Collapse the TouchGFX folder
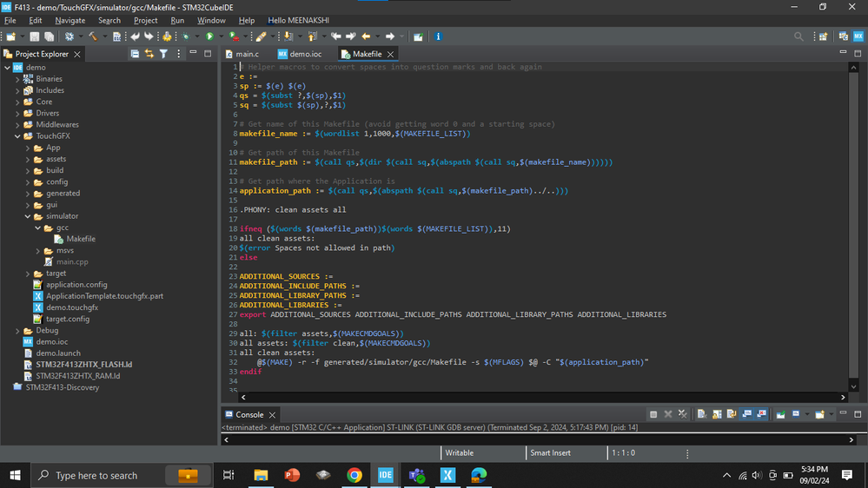 (x=18, y=136)
